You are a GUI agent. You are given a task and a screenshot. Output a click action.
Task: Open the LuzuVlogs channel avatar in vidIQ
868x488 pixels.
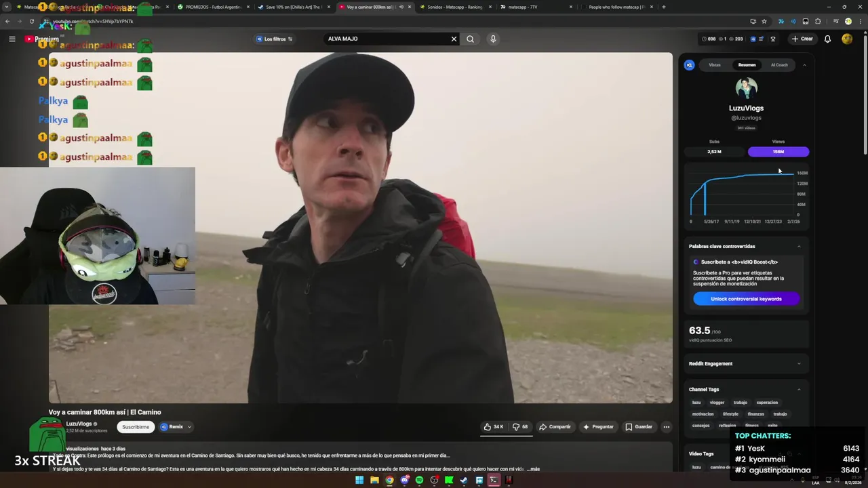(x=746, y=88)
